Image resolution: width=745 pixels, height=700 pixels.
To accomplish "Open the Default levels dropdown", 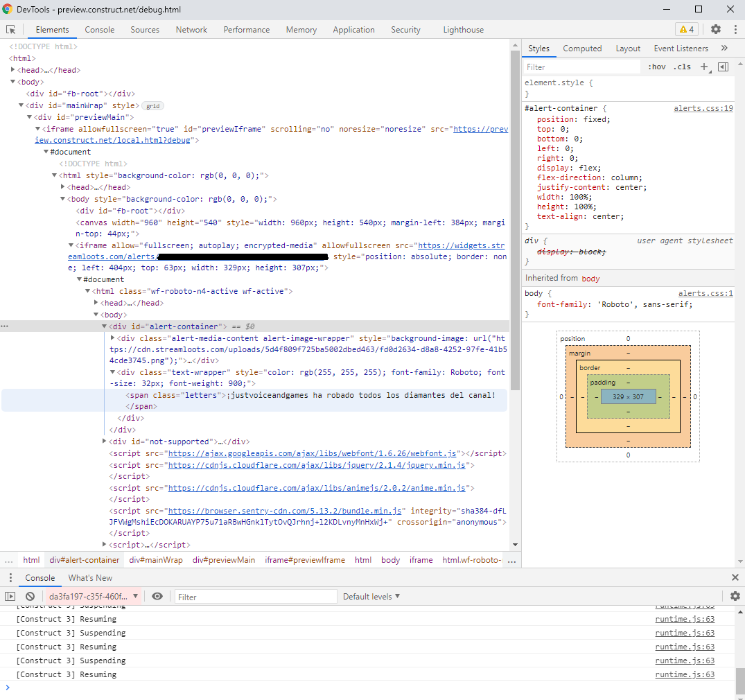I will click(371, 597).
